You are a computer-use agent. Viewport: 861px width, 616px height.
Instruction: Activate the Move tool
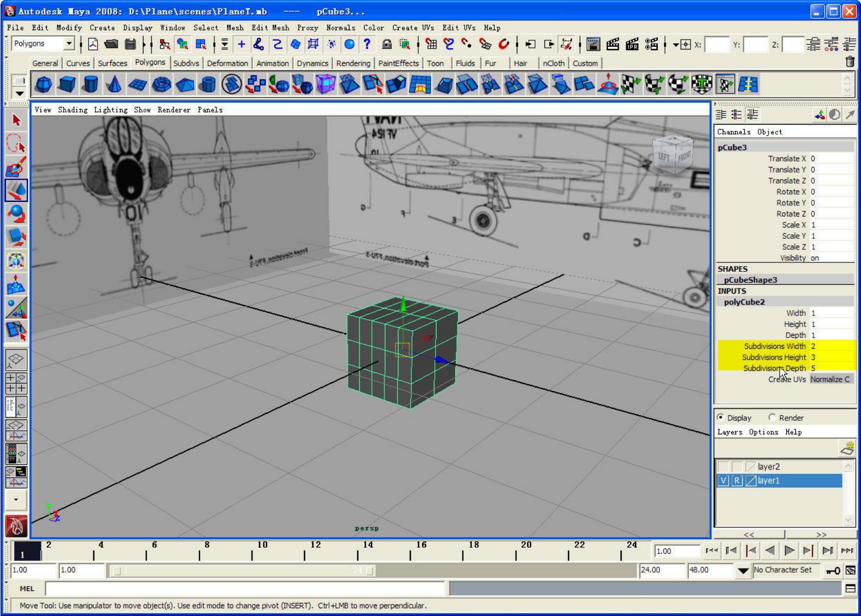coord(16,190)
